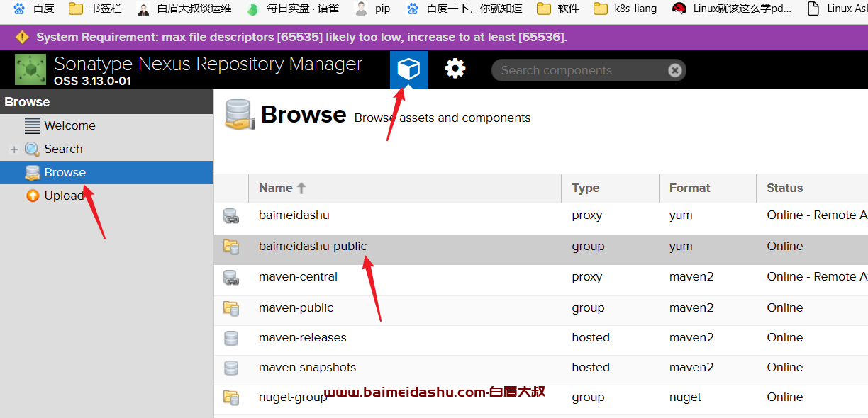Click the system requirement warning message
The height and width of the screenshot is (418, 868).
301,37
